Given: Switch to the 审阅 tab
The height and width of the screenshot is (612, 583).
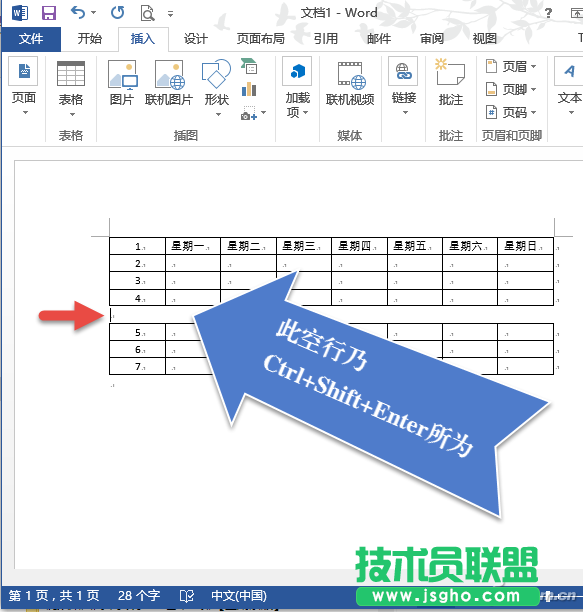Looking at the screenshot, I should (x=432, y=39).
